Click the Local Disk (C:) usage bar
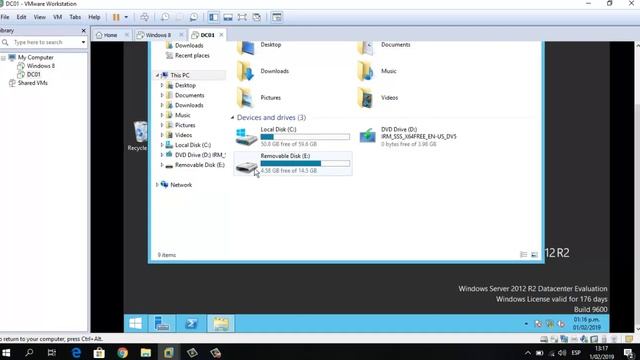This screenshot has width=640, height=360. pos(305,137)
